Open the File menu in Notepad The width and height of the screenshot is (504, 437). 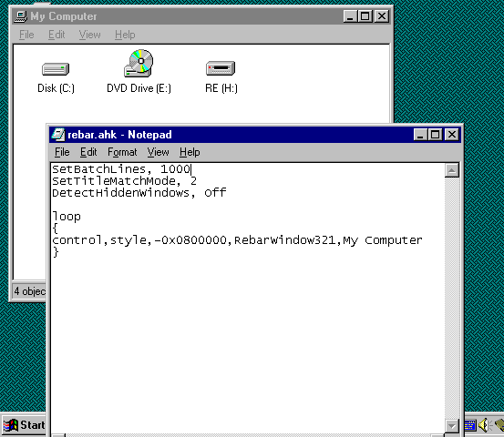tap(62, 152)
